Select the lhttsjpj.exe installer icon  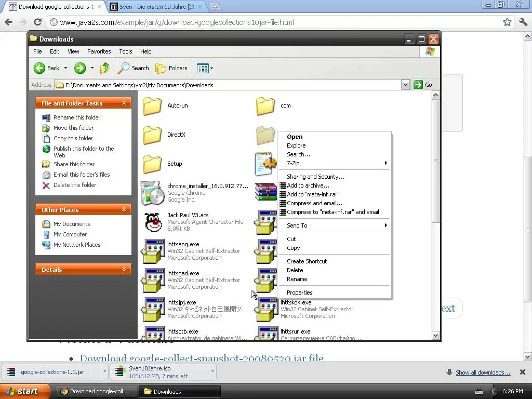[153, 310]
